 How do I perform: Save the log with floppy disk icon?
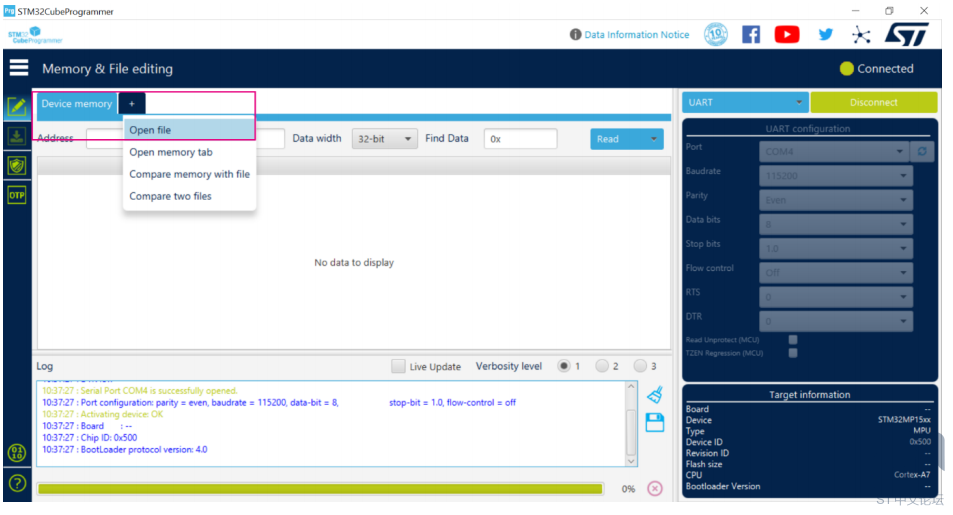click(x=655, y=423)
